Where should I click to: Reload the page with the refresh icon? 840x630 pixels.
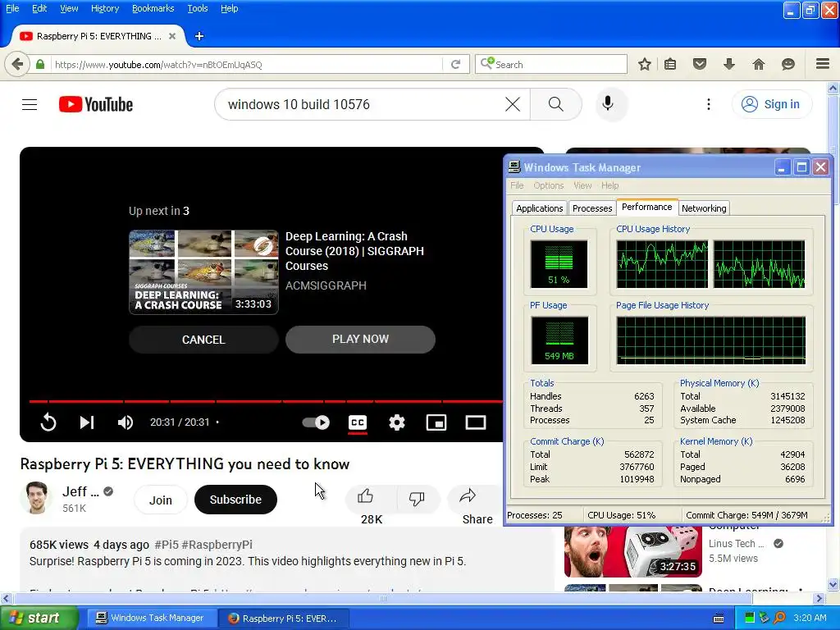[x=455, y=64]
